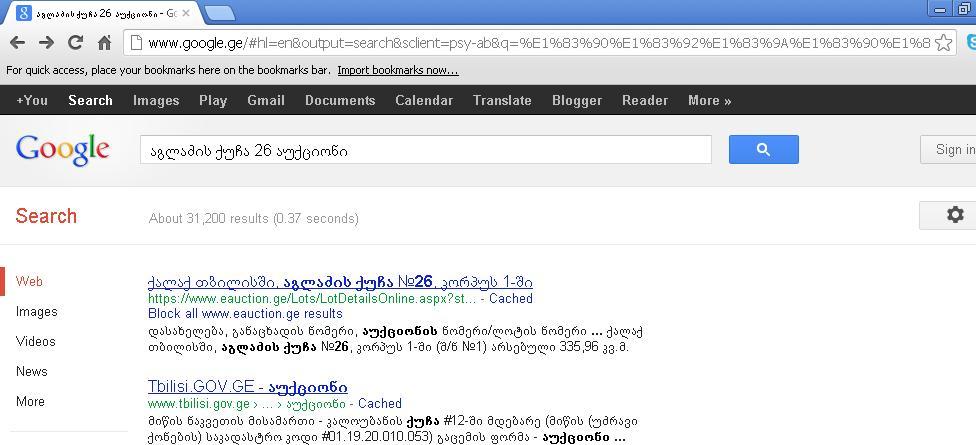
Task: Open search settings gear button
Action: coord(954,215)
